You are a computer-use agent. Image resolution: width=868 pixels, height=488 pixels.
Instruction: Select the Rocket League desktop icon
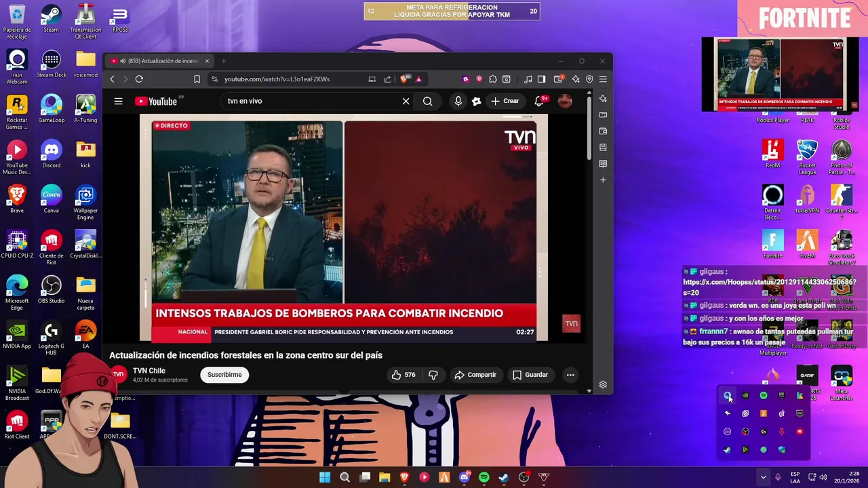tap(807, 158)
